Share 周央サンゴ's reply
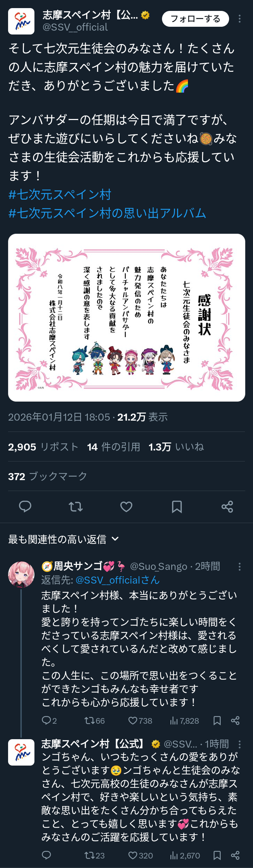Image resolution: width=253 pixels, height=868 pixels. click(x=235, y=721)
